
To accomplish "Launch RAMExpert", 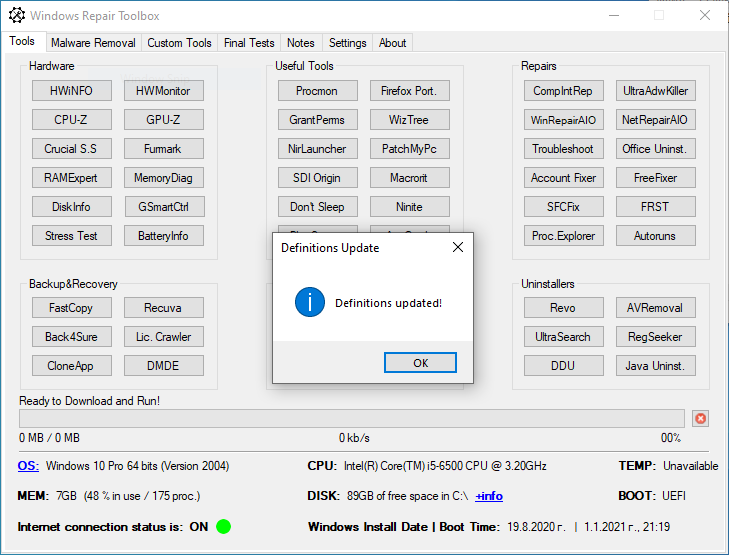I will coord(72,178).
